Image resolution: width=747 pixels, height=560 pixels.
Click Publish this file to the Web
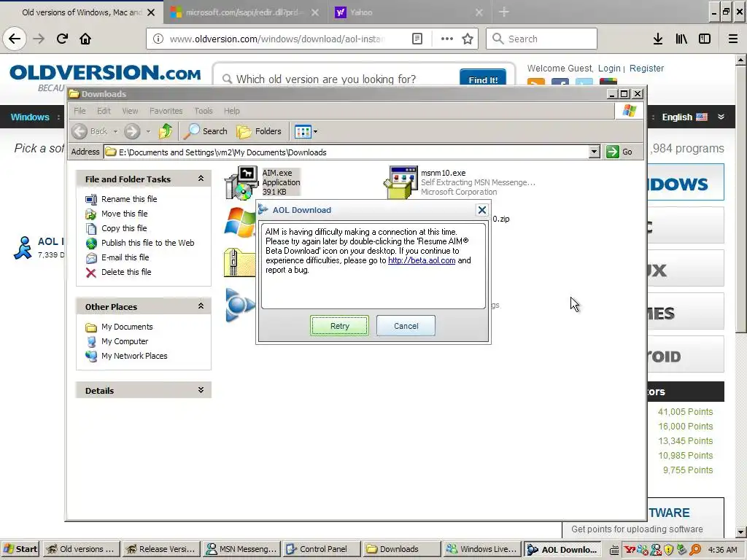pyautogui.click(x=147, y=243)
